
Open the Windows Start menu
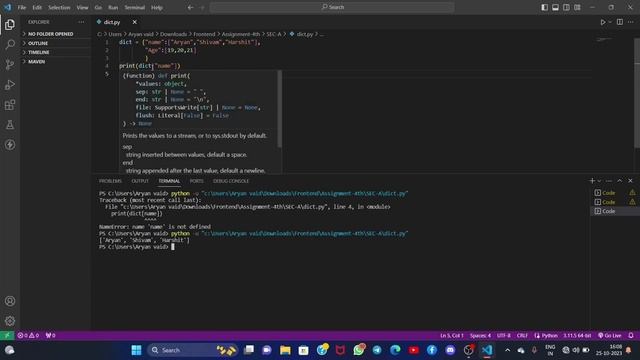pos(136,350)
